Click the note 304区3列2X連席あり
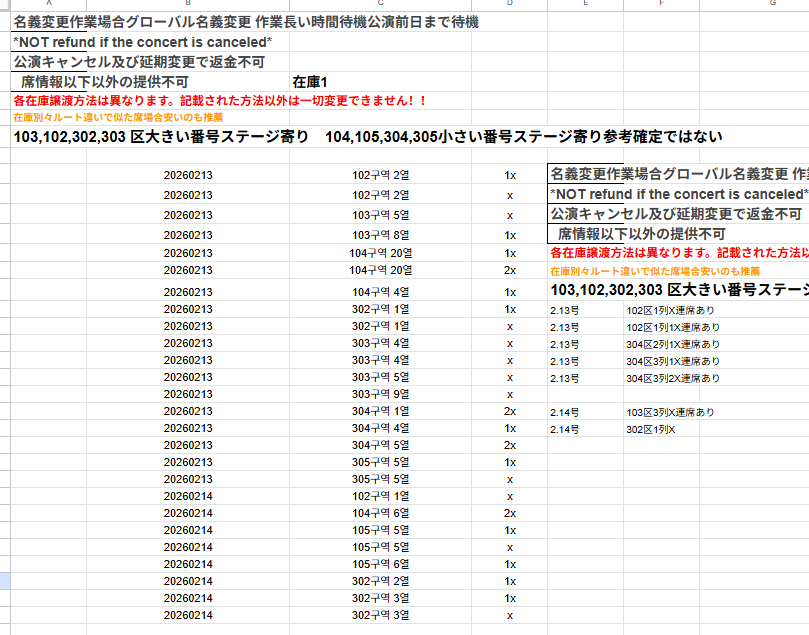 click(x=673, y=379)
